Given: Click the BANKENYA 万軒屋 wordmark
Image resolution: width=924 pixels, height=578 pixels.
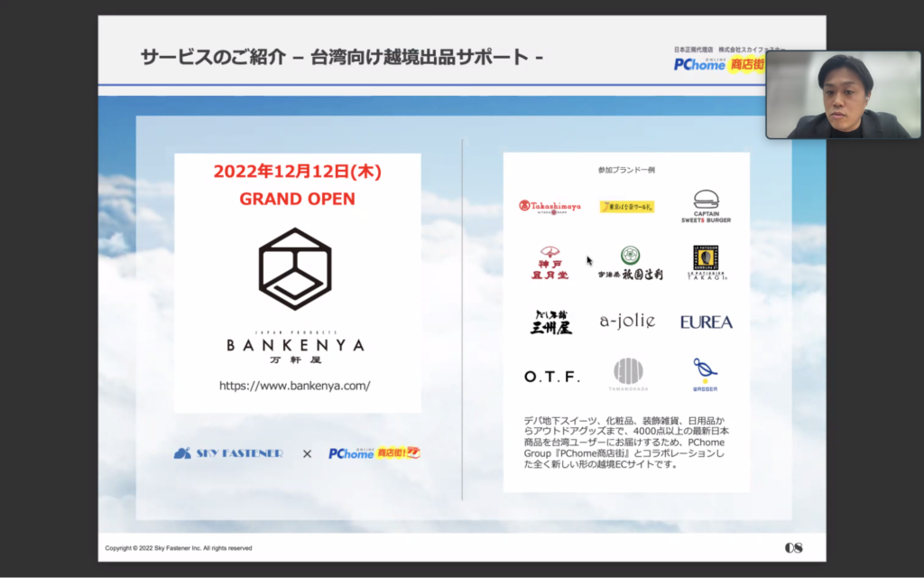Looking at the screenshot, I should pos(295,348).
